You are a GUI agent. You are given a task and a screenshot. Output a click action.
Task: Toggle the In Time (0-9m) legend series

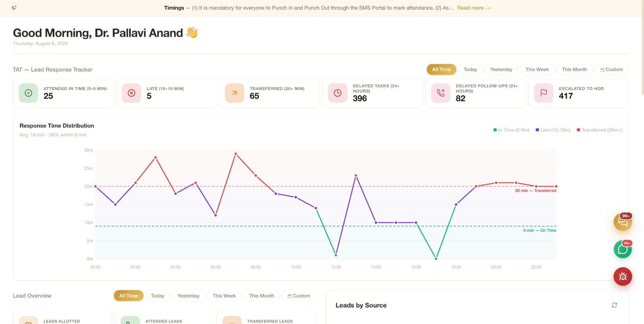511,130
